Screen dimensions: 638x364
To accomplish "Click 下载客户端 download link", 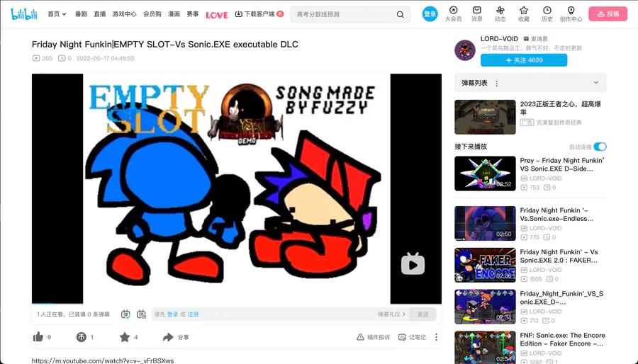I will point(259,14).
